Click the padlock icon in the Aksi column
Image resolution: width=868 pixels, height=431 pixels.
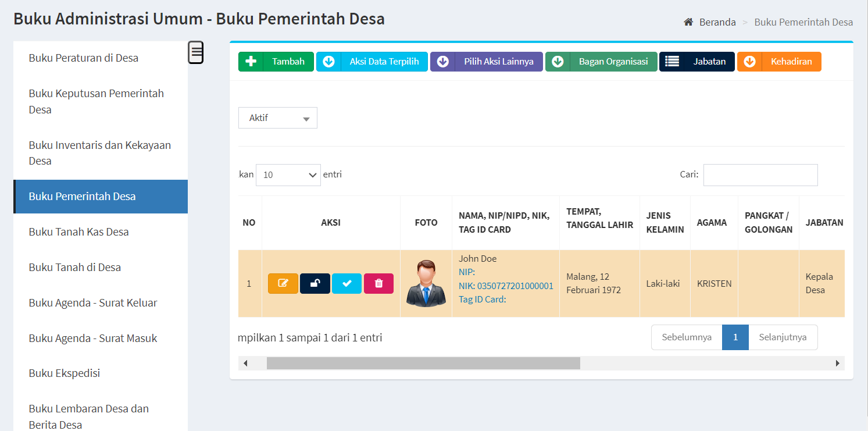315,283
